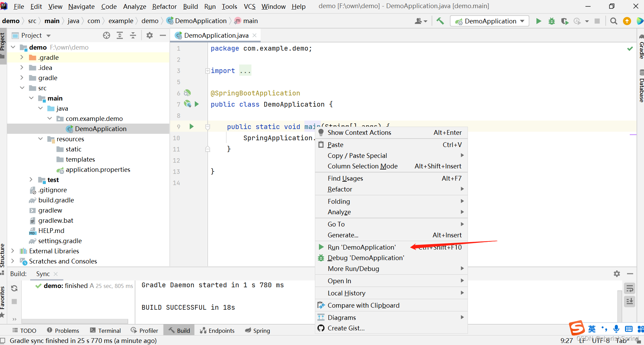Viewport: 644px width, 345px height.
Task: Choose Compare with Clipboard option
Action: [392, 305]
